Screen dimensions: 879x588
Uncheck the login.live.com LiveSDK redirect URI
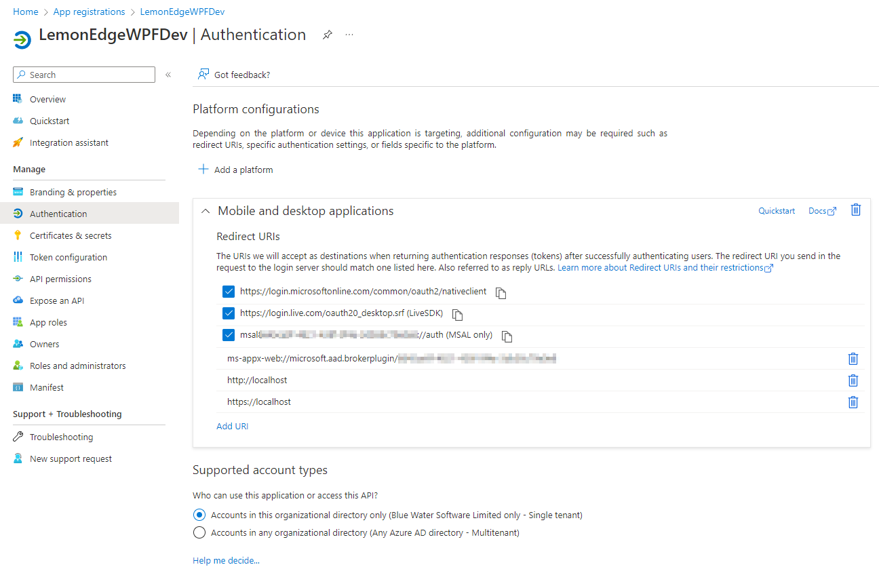(229, 313)
